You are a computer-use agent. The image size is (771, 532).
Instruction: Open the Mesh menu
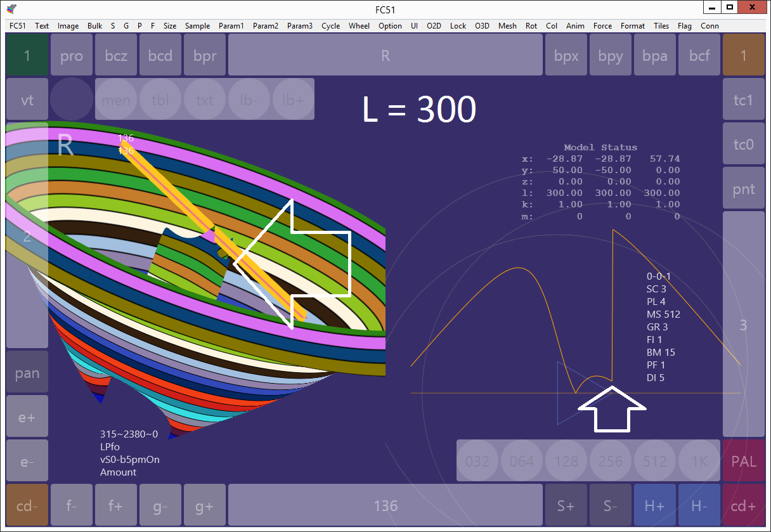(x=508, y=26)
